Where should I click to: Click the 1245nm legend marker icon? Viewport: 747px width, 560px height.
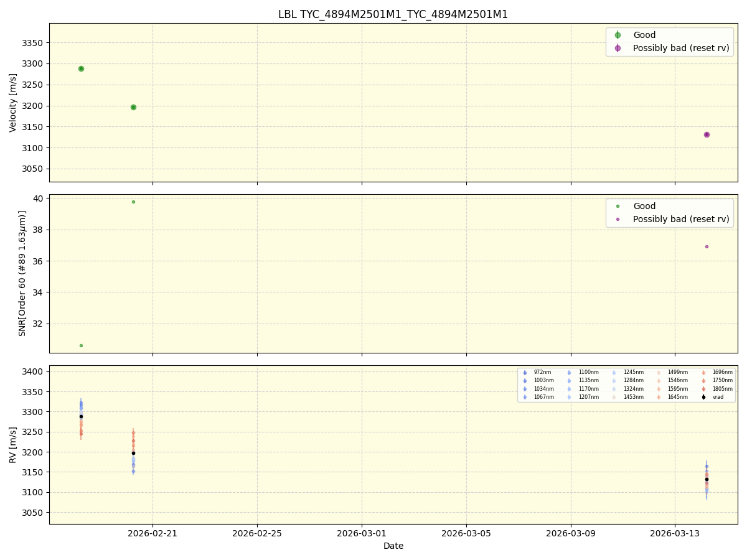point(614,372)
